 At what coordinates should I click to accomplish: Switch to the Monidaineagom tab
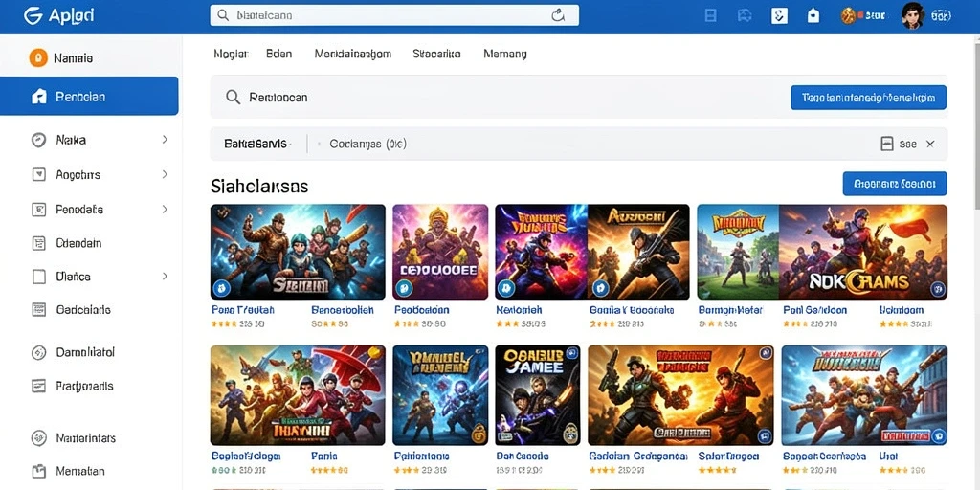click(x=352, y=54)
